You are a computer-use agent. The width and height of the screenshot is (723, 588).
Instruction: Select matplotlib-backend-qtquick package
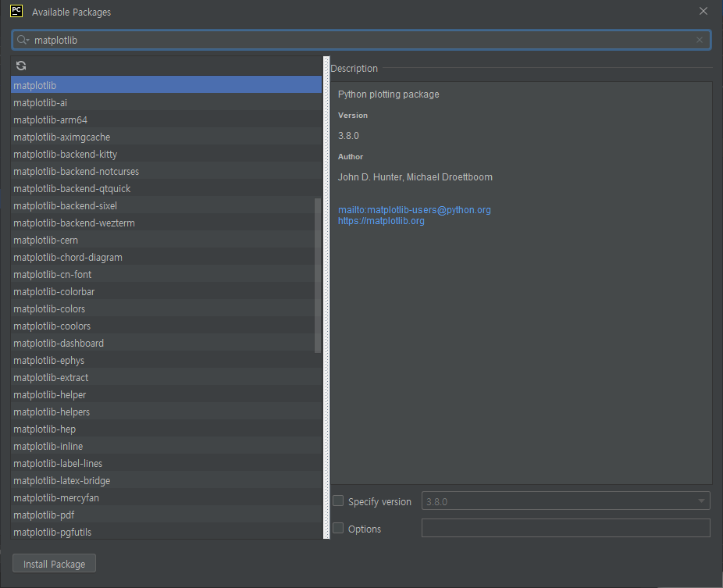click(x=166, y=189)
